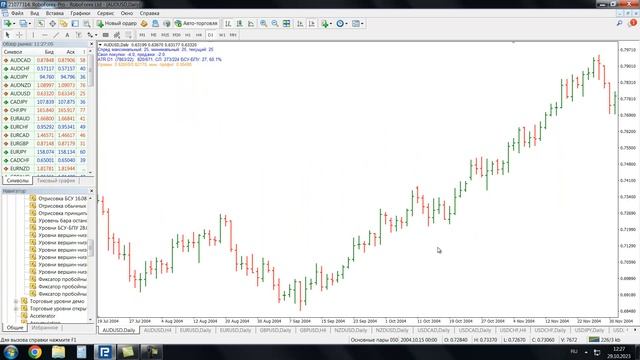Open the new chart icon in toolbar
The width and height of the screenshot is (640, 360).
[x=7, y=24]
